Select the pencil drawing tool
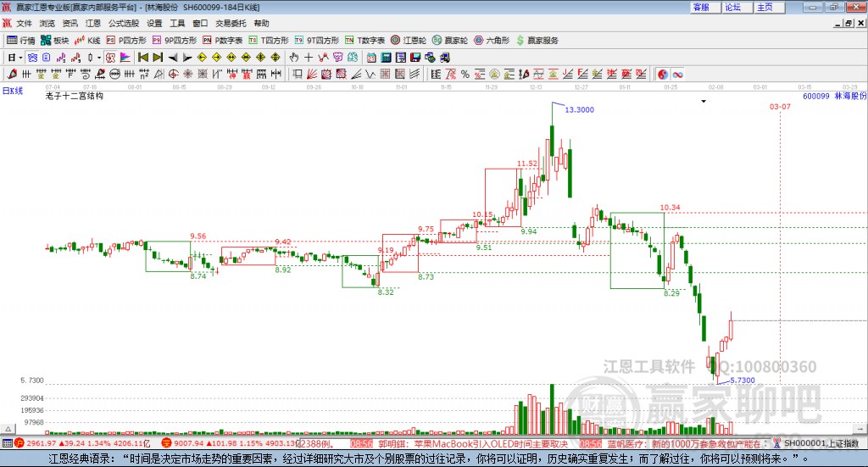This screenshot has height=467, width=868. point(12,74)
